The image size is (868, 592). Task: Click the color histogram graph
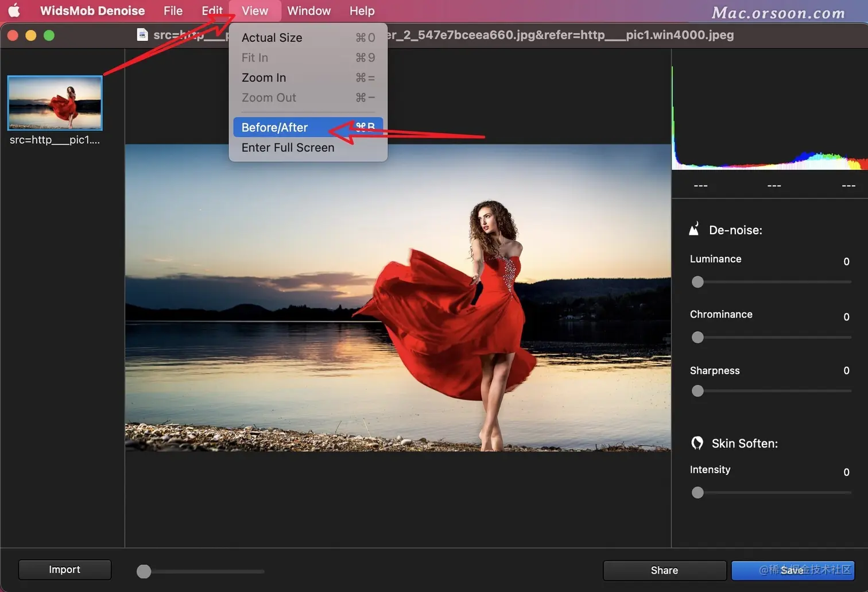pos(770,118)
